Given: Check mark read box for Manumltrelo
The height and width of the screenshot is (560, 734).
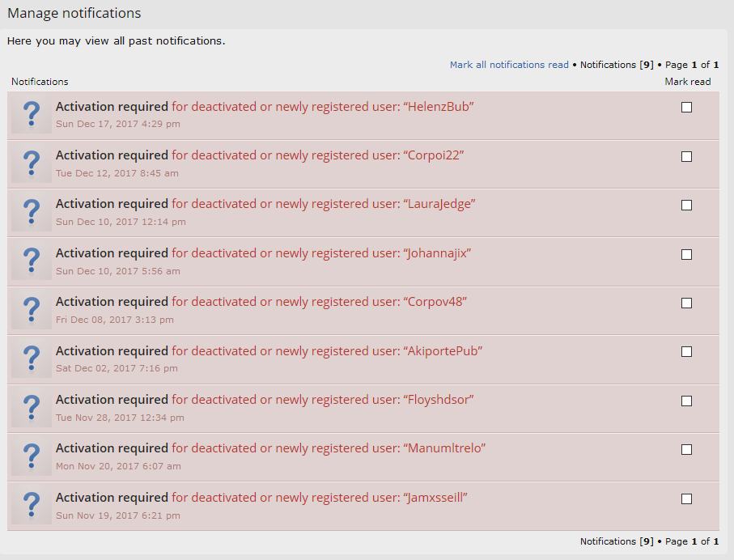Looking at the screenshot, I should [x=686, y=449].
